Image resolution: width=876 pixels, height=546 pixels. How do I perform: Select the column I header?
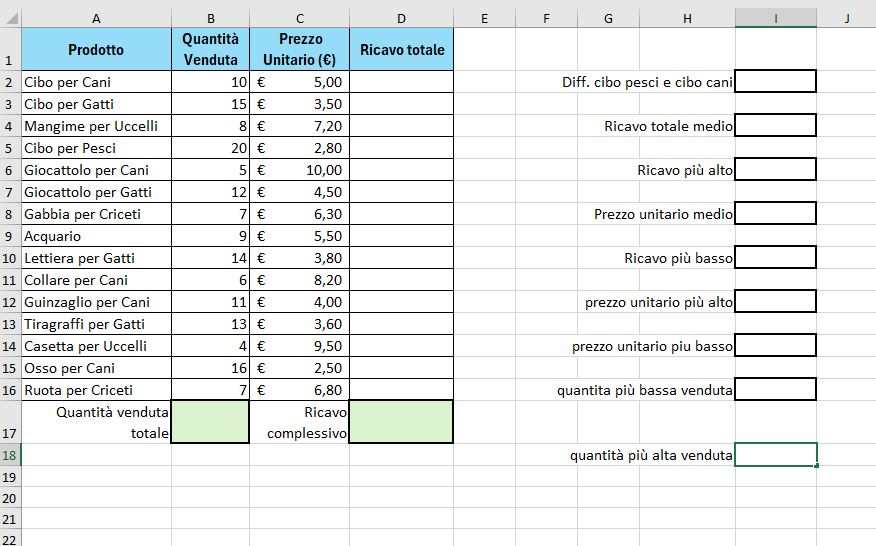tap(775, 18)
